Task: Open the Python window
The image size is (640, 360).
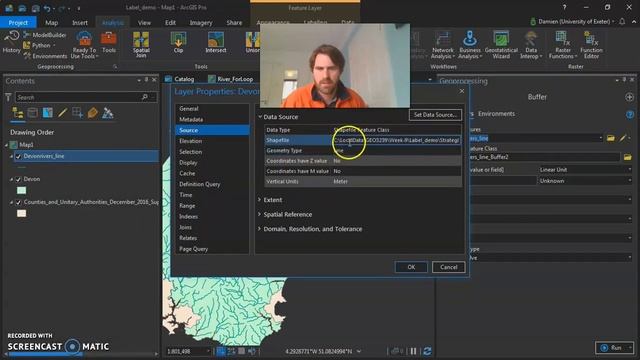Action: click(x=40, y=45)
